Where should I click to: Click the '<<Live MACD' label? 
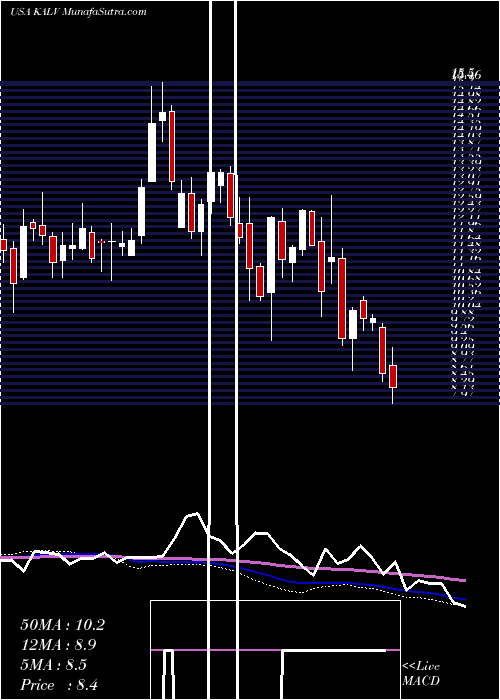tap(421, 674)
